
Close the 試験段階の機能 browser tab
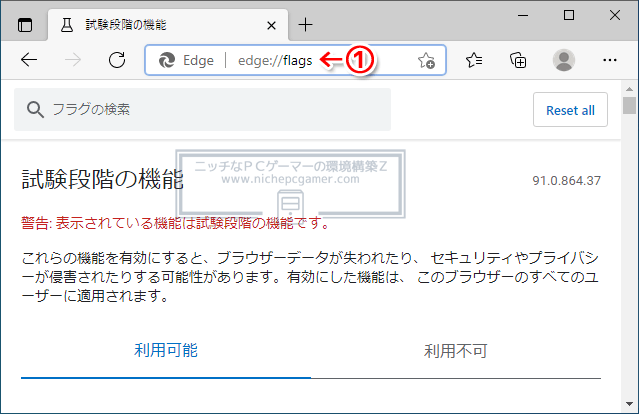(270, 24)
